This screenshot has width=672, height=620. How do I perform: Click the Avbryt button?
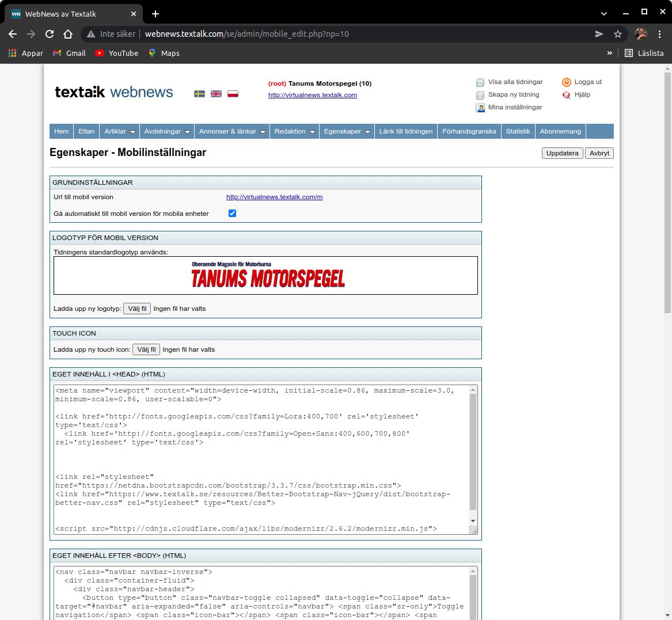(599, 153)
